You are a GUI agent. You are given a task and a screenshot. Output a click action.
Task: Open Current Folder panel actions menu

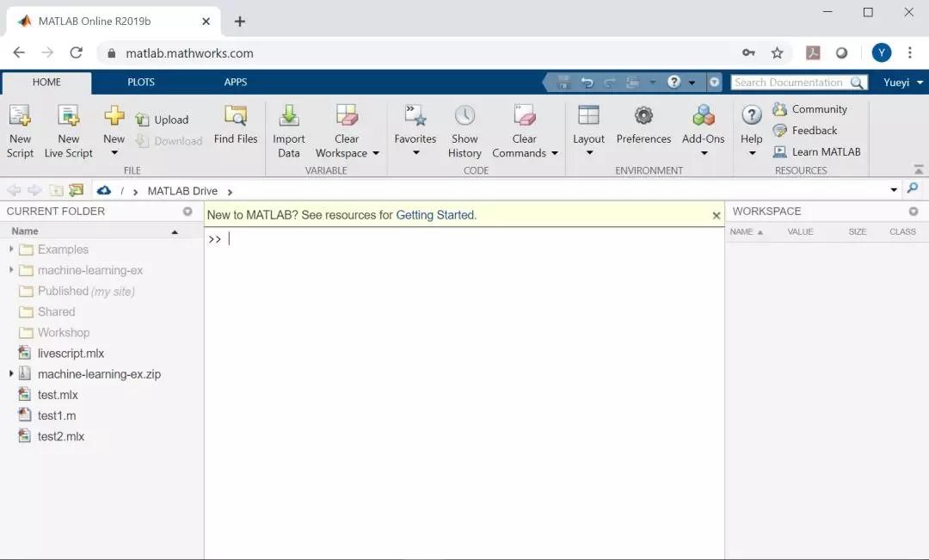(188, 211)
